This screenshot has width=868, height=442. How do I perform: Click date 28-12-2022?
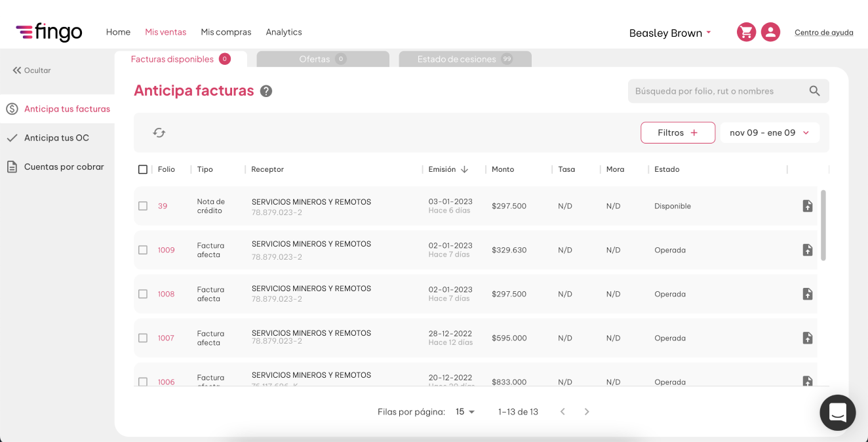click(x=450, y=333)
